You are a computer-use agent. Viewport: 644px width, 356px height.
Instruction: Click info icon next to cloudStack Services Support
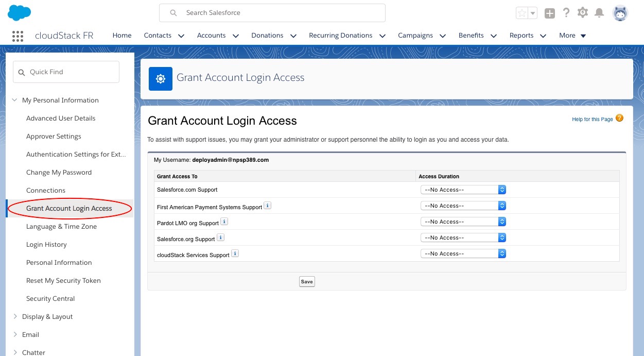click(x=235, y=253)
